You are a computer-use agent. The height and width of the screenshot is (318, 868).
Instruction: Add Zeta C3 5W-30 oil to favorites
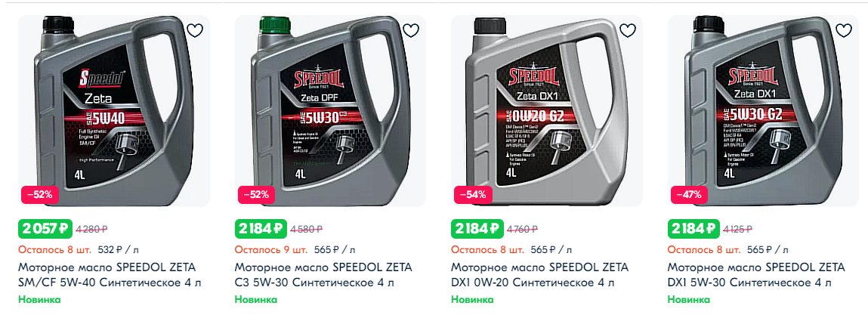tap(411, 30)
